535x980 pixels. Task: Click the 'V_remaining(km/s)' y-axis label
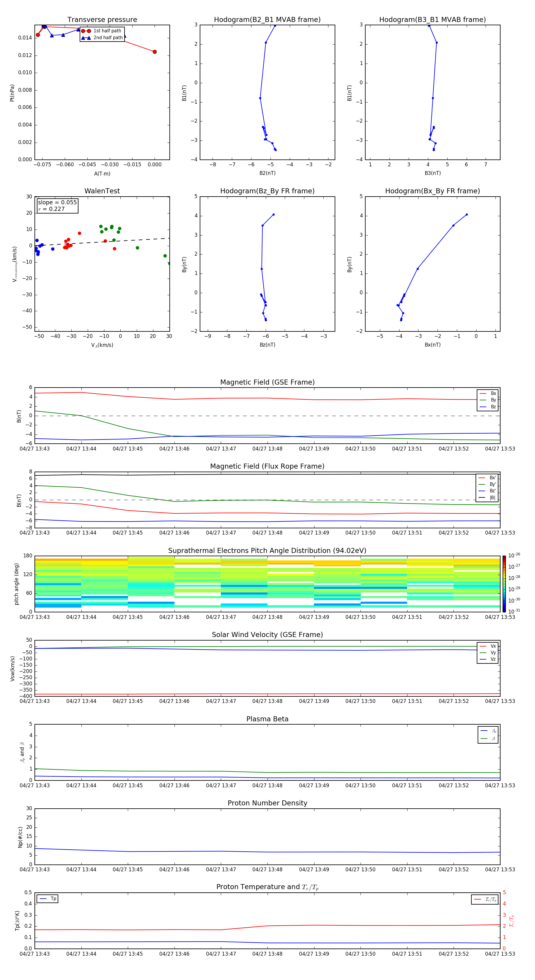click(x=15, y=264)
